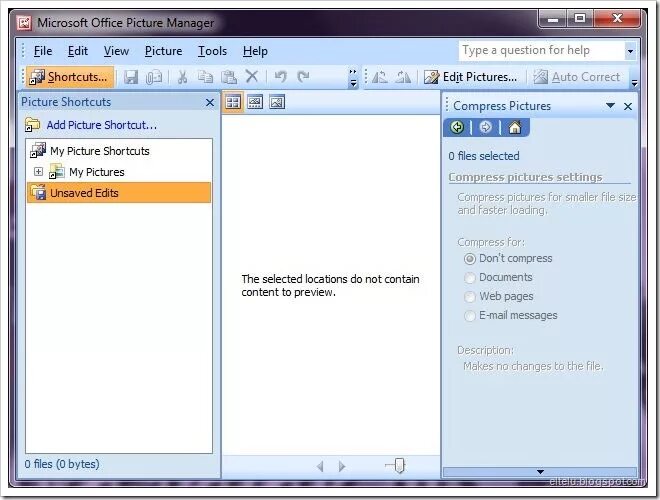The height and width of the screenshot is (500, 660).
Task: Click the Picture Manager title bar icon
Action: point(24,23)
